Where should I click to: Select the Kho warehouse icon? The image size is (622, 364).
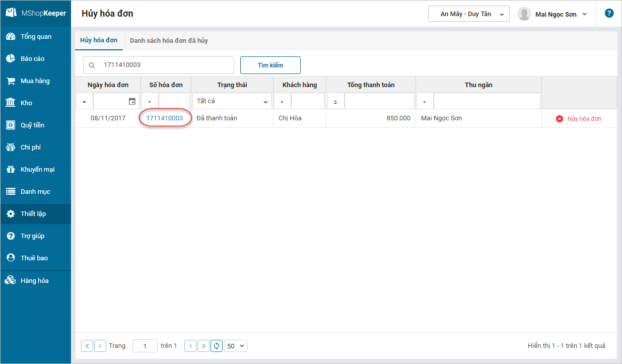point(10,103)
